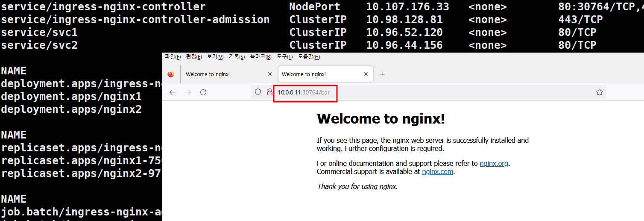Image resolution: width=644 pixels, height=221 pixels.
Task: Select terminal text deployment.apps/nginx1
Action: [71, 97]
